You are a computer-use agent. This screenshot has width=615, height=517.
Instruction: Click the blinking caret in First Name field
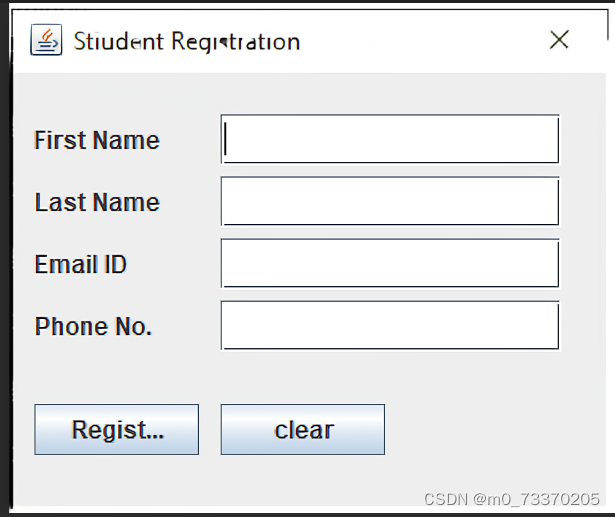click(x=227, y=140)
